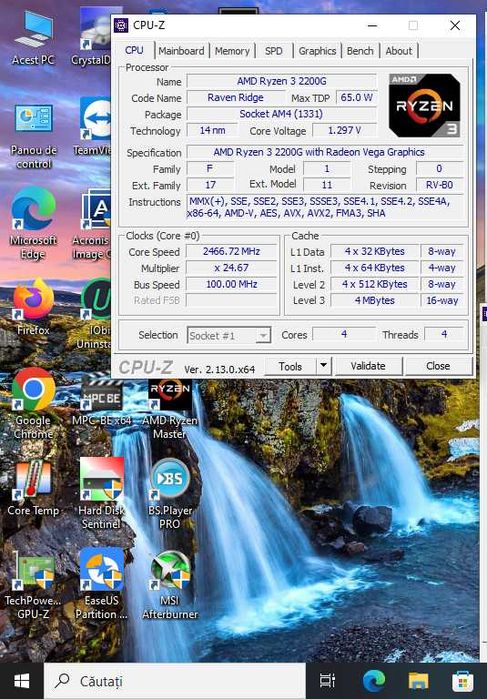The width and height of the screenshot is (487, 699).
Task: Launch MSI Afterburner shortcut
Action: tap(170, 585)
